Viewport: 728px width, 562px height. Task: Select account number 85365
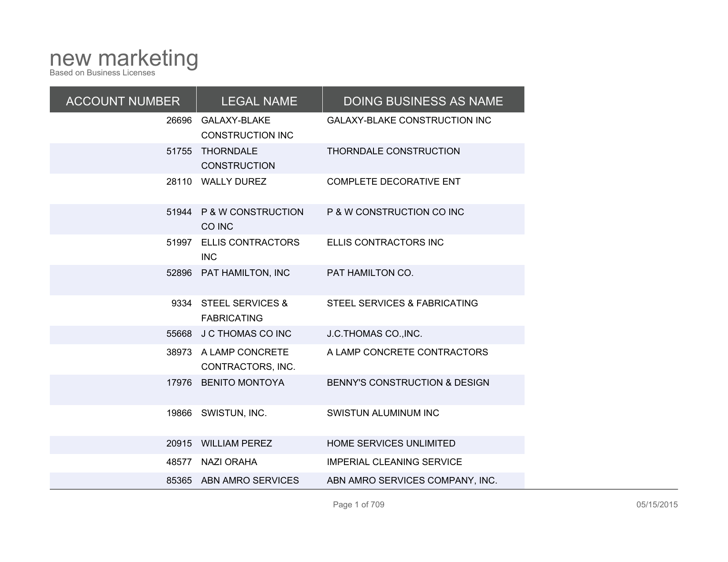(179, 480)
